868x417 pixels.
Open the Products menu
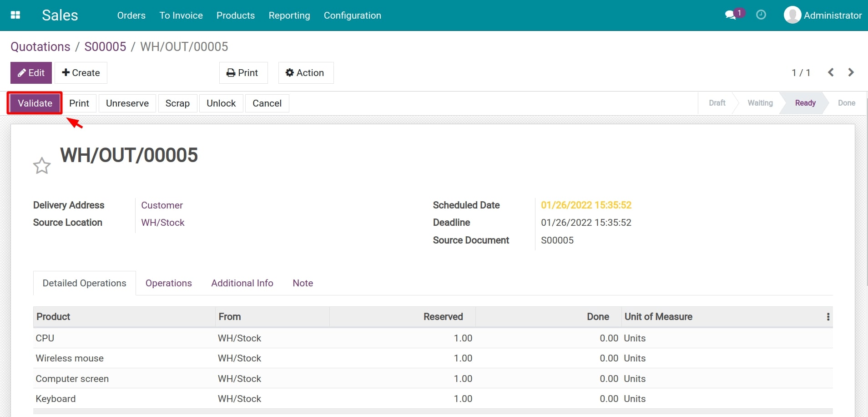[x=236, y=15]
